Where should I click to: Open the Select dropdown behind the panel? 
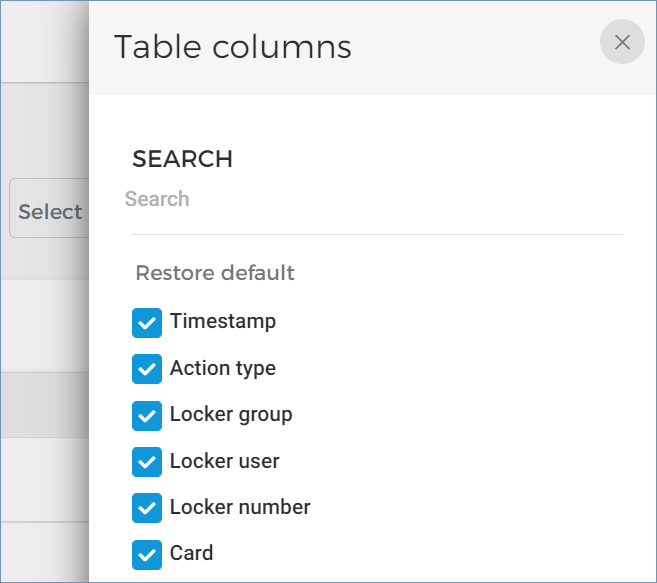[49, 208]
